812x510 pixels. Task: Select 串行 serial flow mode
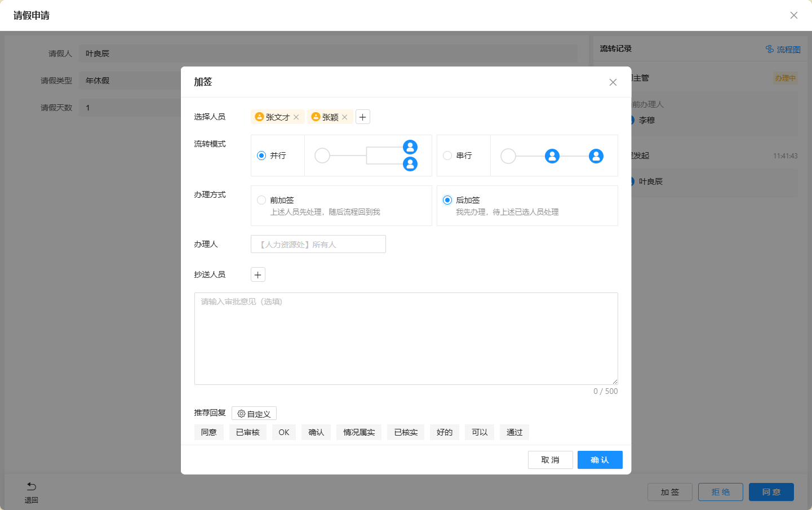click(x=447, y=156)
